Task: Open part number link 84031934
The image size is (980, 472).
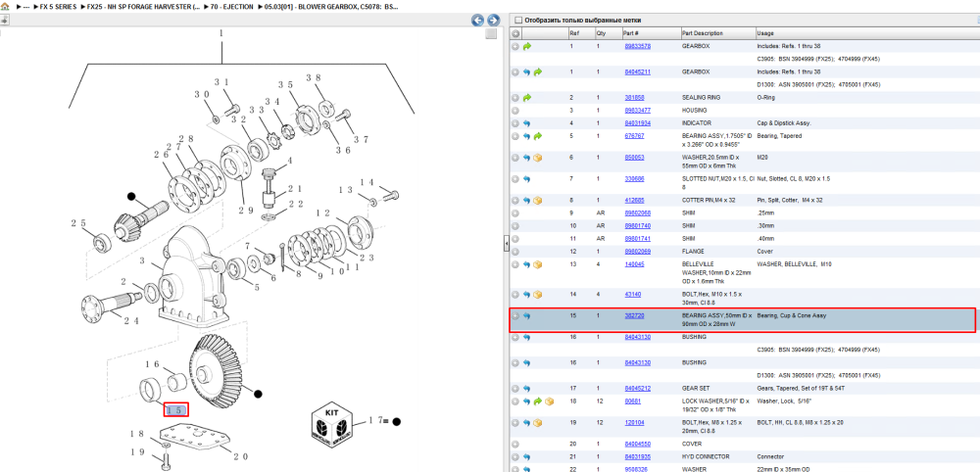Action: [x=638, y=123]
